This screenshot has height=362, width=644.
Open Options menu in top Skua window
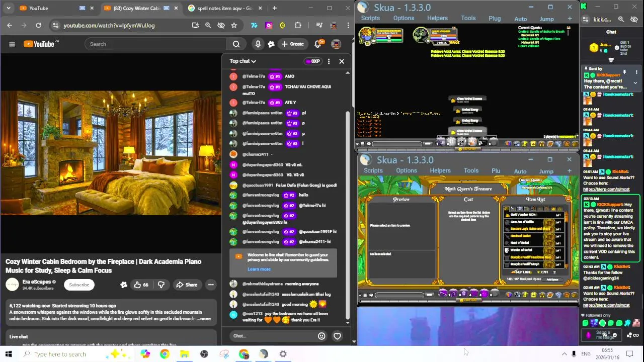click(404, 18)
